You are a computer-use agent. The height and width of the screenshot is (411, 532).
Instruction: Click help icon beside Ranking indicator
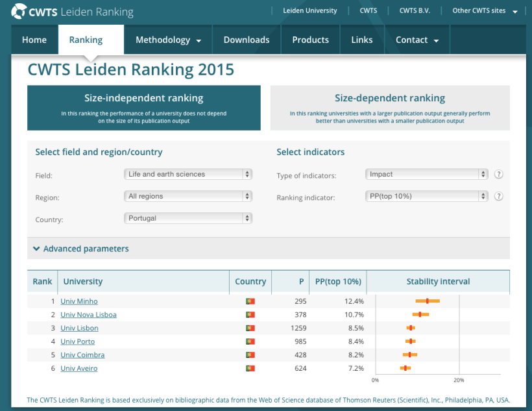tap(499, 196)
